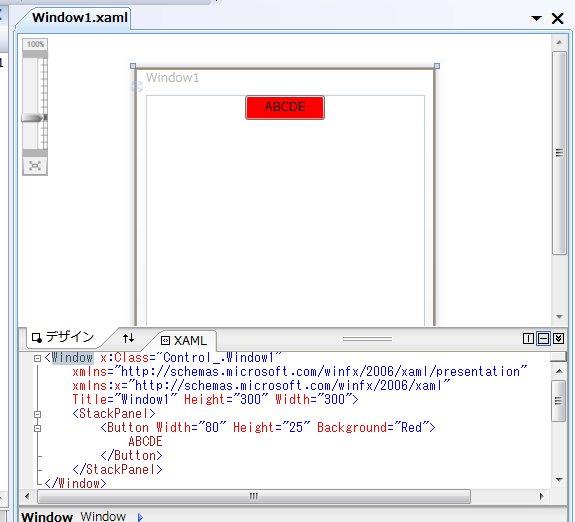Viewport: 575px width, 522px height.
Task: Click the fit-to-view zoom button
Action: click(x=35, y=165)
